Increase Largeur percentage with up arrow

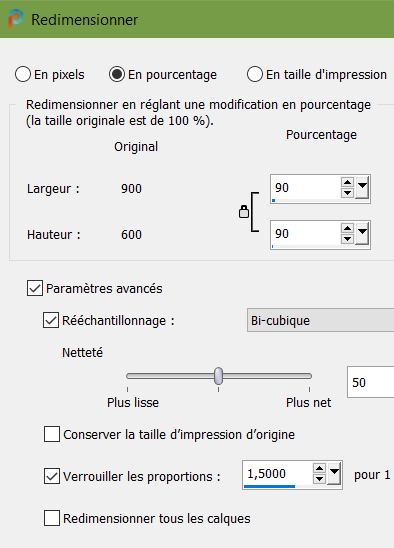[x=347, y=182]
